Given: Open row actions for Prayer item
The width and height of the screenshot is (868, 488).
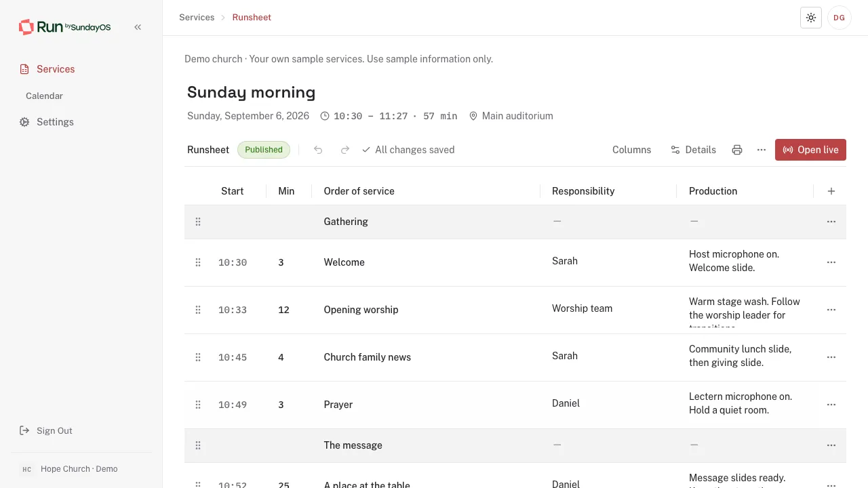Looking at the screenshot, I should tap(831, 405).
